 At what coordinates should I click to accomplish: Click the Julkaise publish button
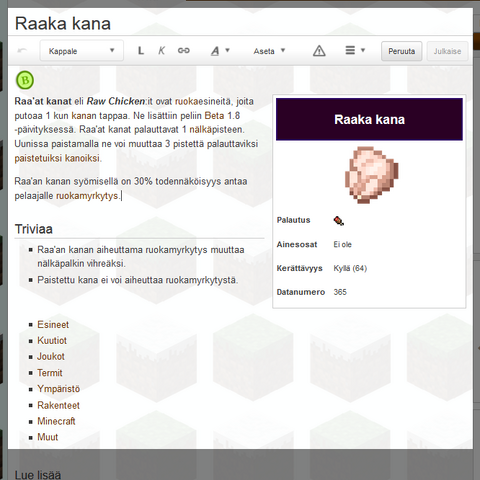click(x=447, y=51)
